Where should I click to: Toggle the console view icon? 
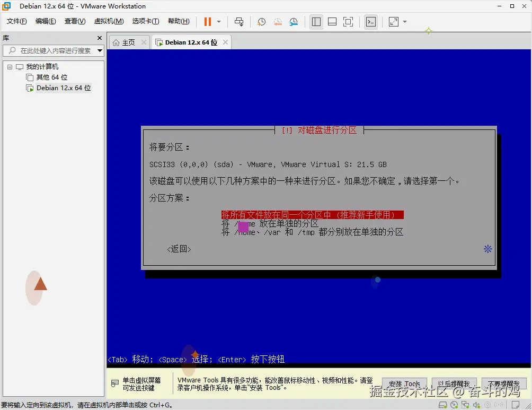click(x=371, y=22)
